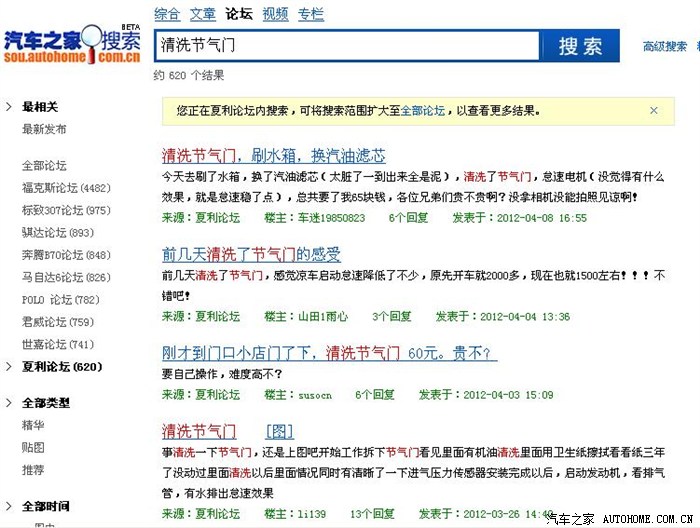Click the search box containing 清洗节气门
Viewport: 700px width, 528px height.
[x=347, y=46]
